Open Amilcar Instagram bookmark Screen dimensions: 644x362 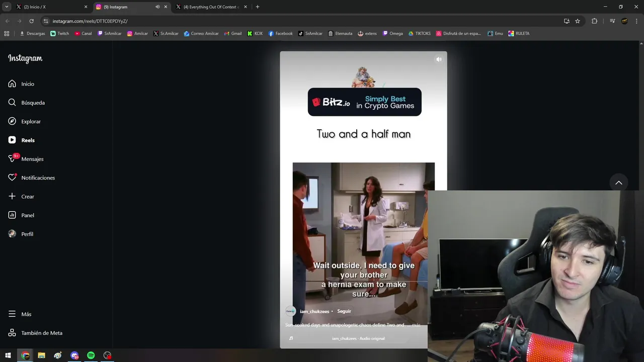[137, 34]
